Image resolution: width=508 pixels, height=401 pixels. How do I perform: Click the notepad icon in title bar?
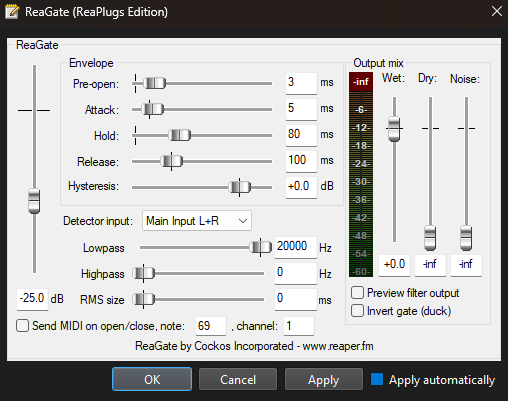pyautogui.click(x=12, y=12)
